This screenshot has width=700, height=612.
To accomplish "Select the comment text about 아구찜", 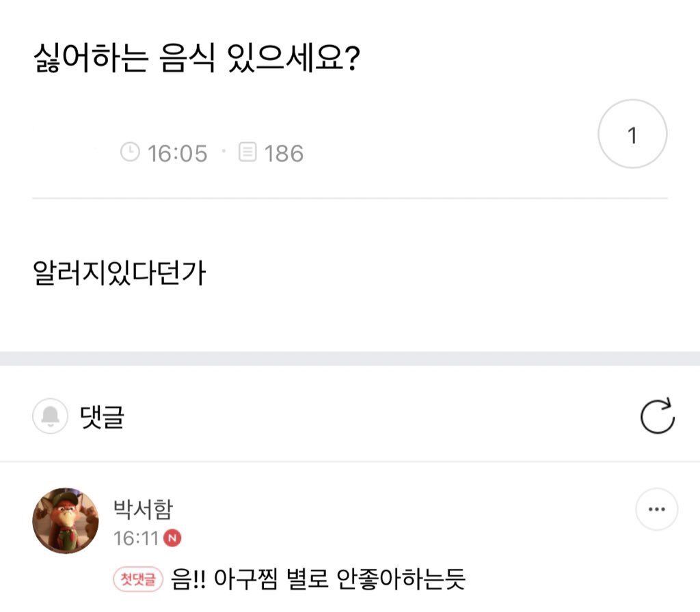I will (x=319, y=579).
